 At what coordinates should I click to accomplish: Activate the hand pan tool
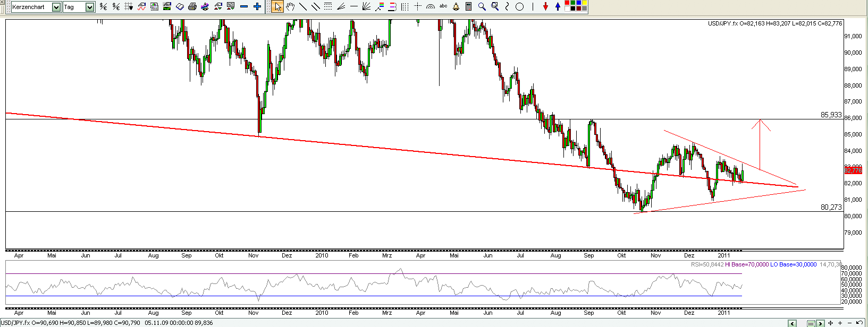click(290, 7)
